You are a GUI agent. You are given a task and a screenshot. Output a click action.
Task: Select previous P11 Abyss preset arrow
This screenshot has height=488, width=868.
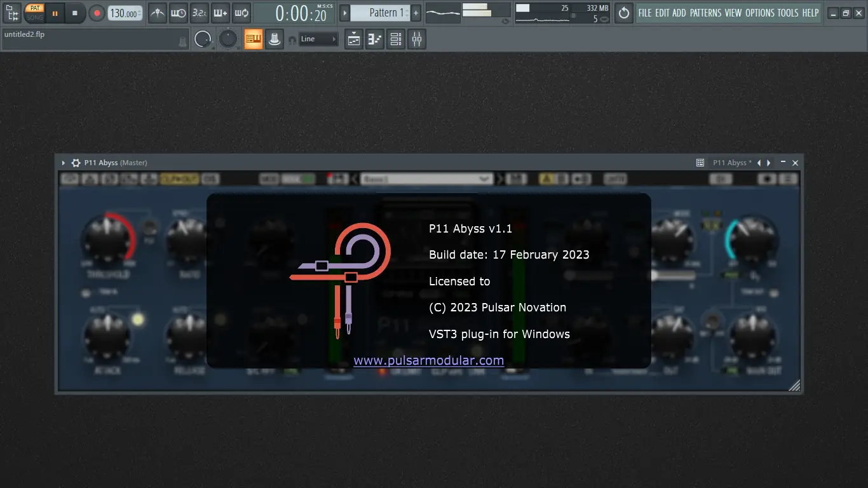759,163
